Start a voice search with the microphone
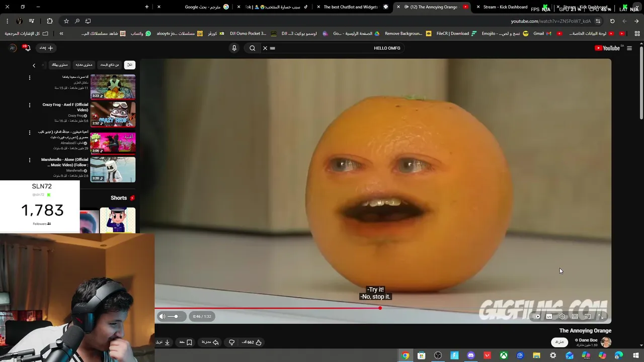Screen dimensions: 644x362 (234, 48)
